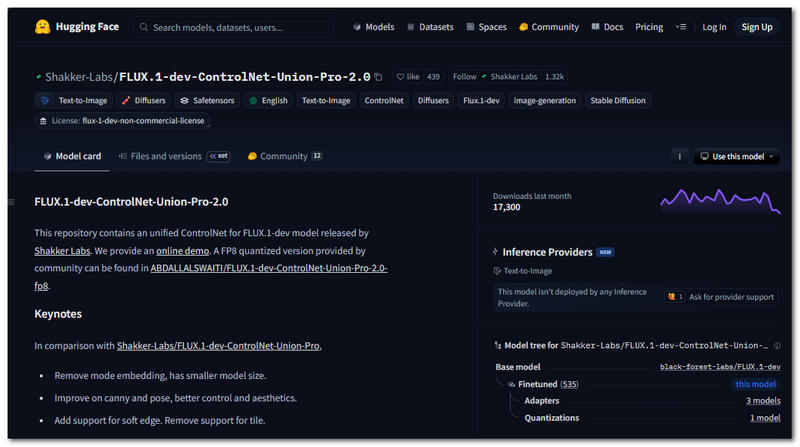The image size is (800, 447).
Task: Open the online demo link
Action: pyautogui.click(x=181, y=250)
